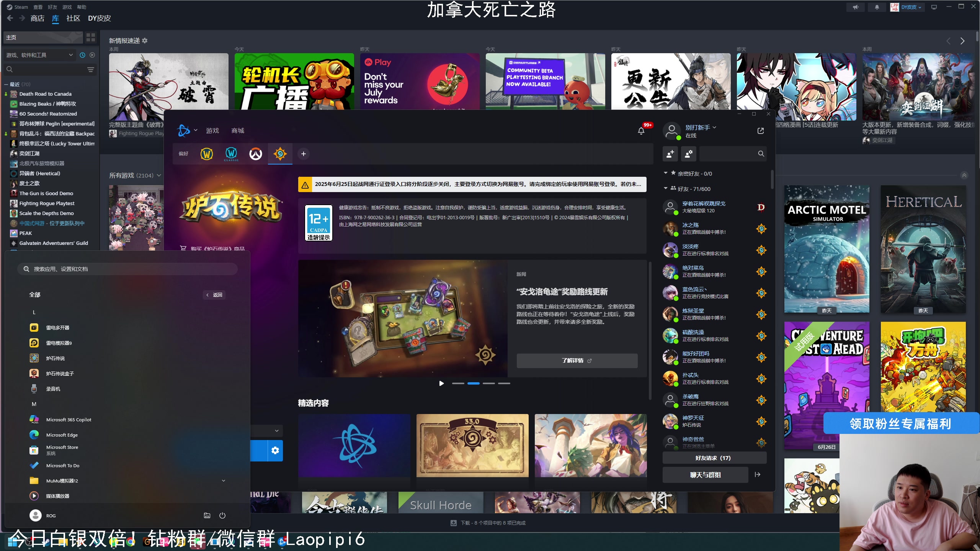The image size is (980, 551).
Task: Open game version dropdown above play button
Action: (x=267, y=431)
